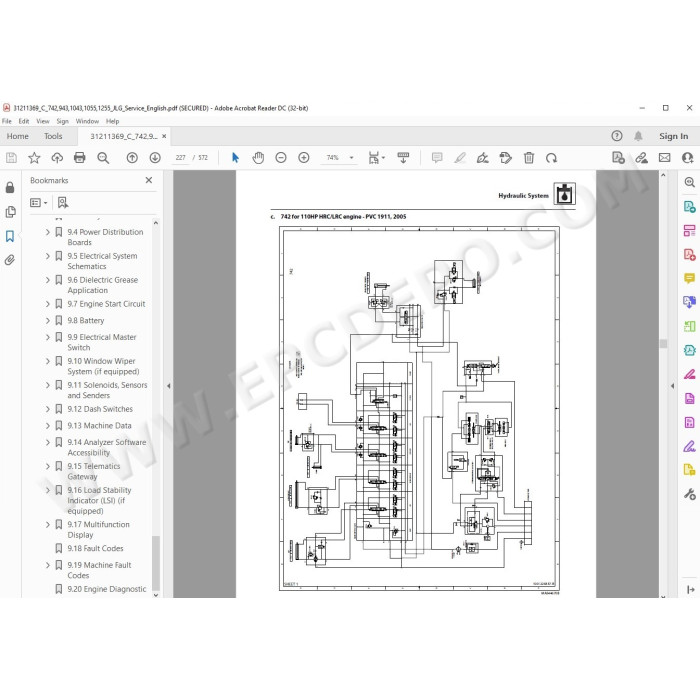Expand 9.14 Analyzer Software Accessibility bookmark
This screenshot has height=700, width=700.
pyautogui.click(x=48, y=442)
